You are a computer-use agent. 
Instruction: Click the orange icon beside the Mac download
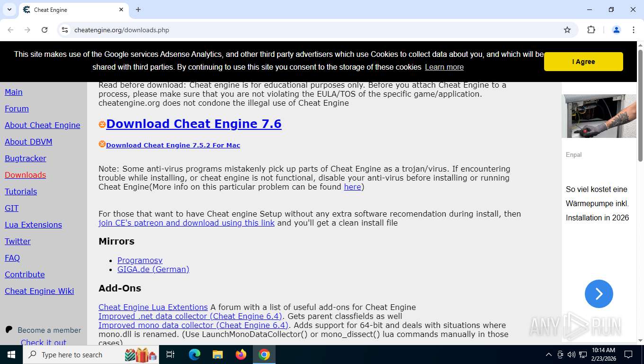pos(102,144)
